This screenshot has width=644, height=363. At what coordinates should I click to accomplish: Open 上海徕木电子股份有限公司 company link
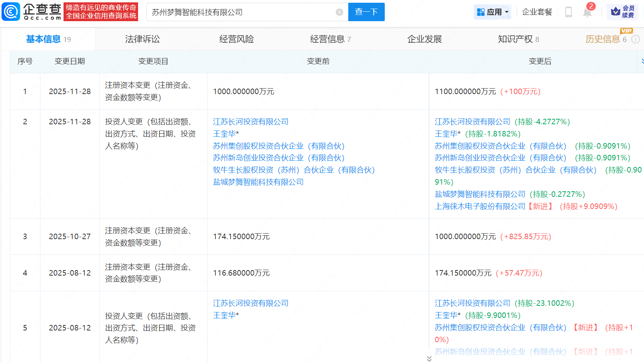pos(479,206)
